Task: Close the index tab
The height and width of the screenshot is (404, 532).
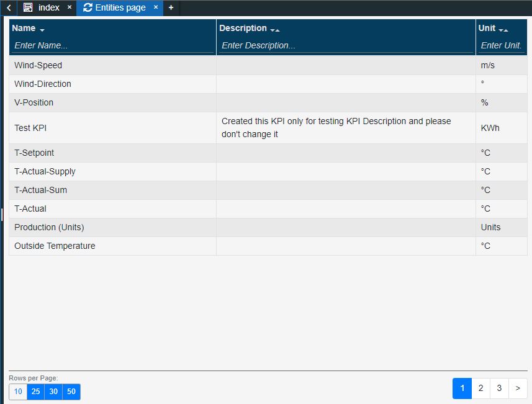Action: pyautogui.click(x=69, y=7)
